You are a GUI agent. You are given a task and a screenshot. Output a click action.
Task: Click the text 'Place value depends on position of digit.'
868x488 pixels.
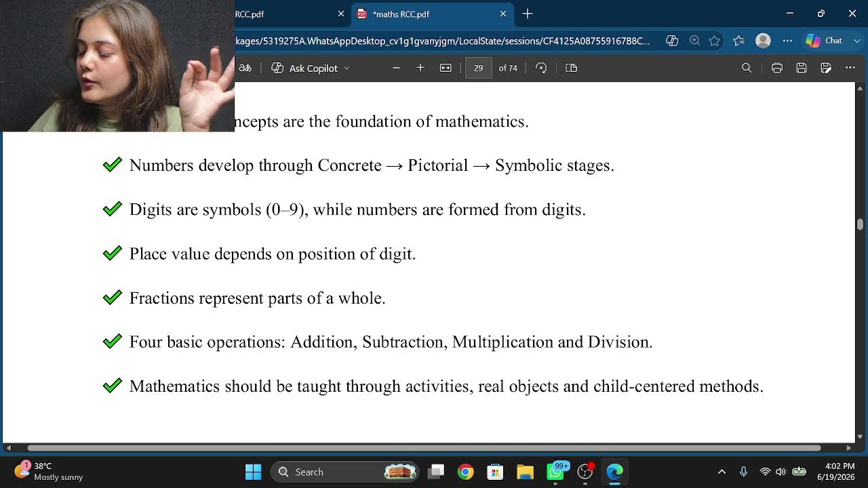tap(273, 253)
